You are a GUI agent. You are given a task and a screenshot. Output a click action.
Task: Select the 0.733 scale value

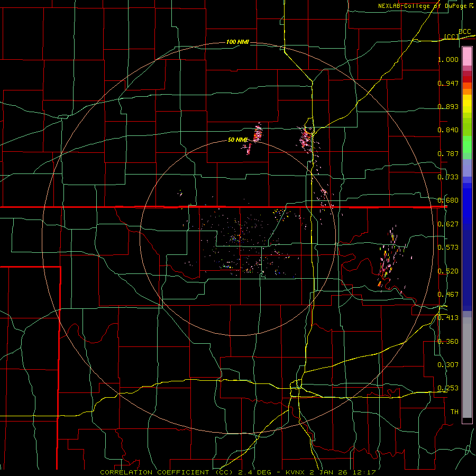pos(448,177)
